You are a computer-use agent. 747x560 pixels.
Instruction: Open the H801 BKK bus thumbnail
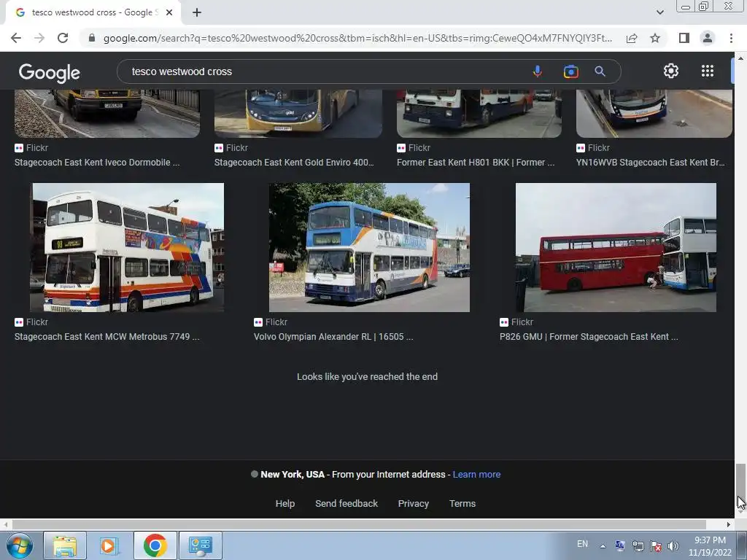(479, 113)
